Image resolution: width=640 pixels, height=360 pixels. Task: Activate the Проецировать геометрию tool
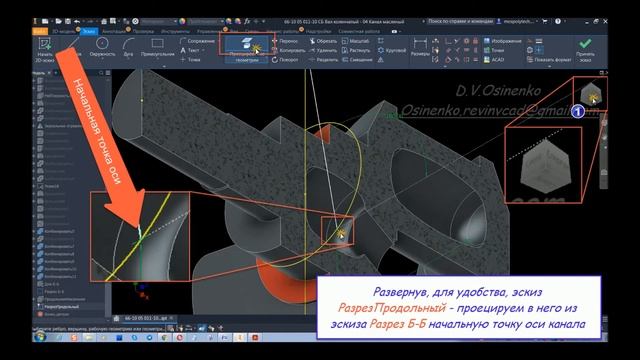pyautogui.click(x=247, y=49)
